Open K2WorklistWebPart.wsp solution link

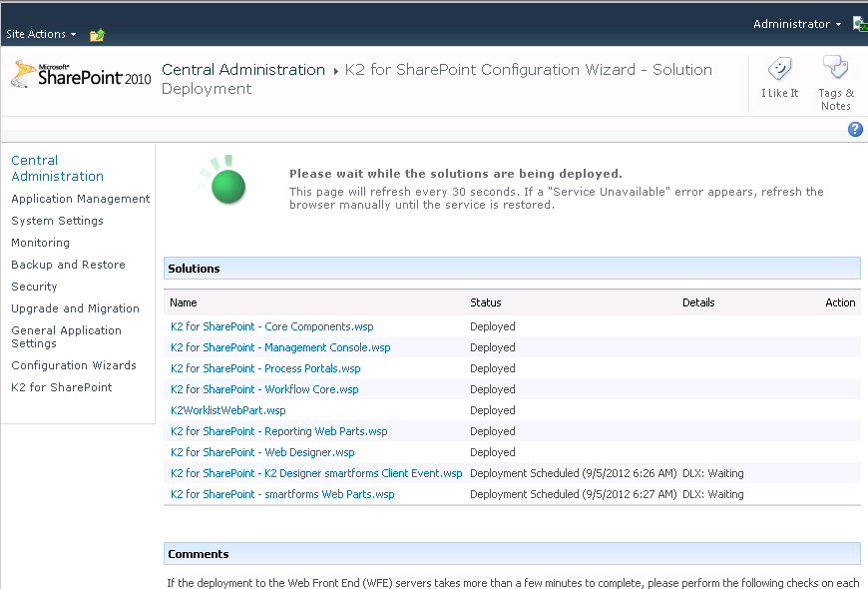click(x=227, y=410)
